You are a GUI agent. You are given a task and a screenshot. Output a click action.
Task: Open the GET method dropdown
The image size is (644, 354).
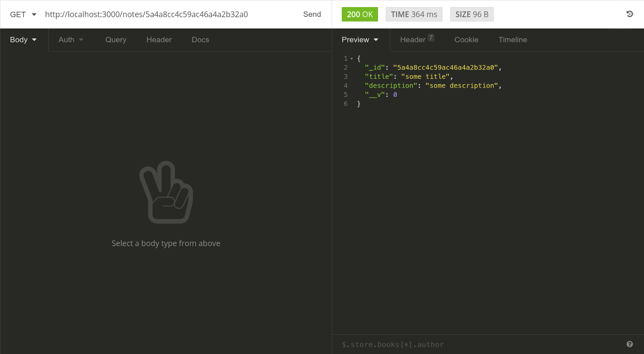click(x=23, y=14)
